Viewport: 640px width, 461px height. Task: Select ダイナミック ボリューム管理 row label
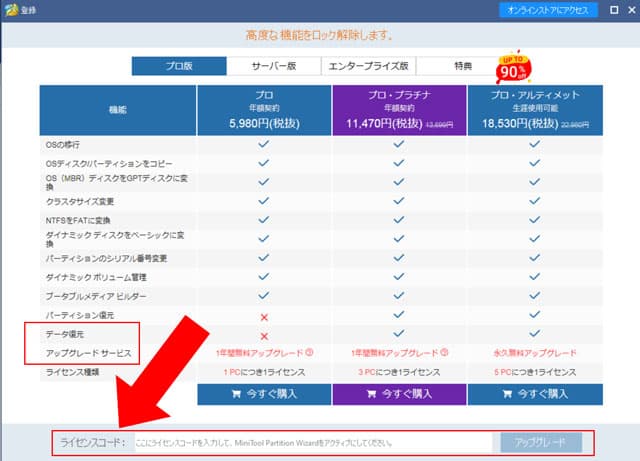click(96, 277)
